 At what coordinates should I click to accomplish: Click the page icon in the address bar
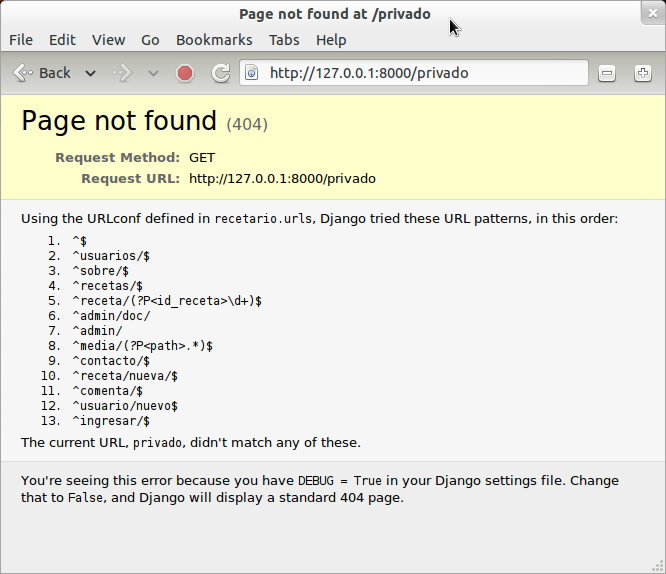(x=252, y=73)
